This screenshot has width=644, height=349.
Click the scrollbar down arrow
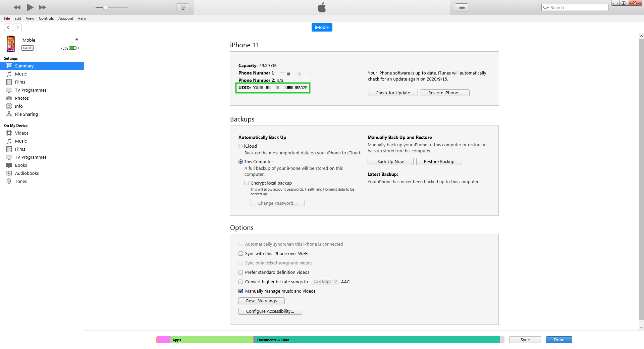point(641,328)
